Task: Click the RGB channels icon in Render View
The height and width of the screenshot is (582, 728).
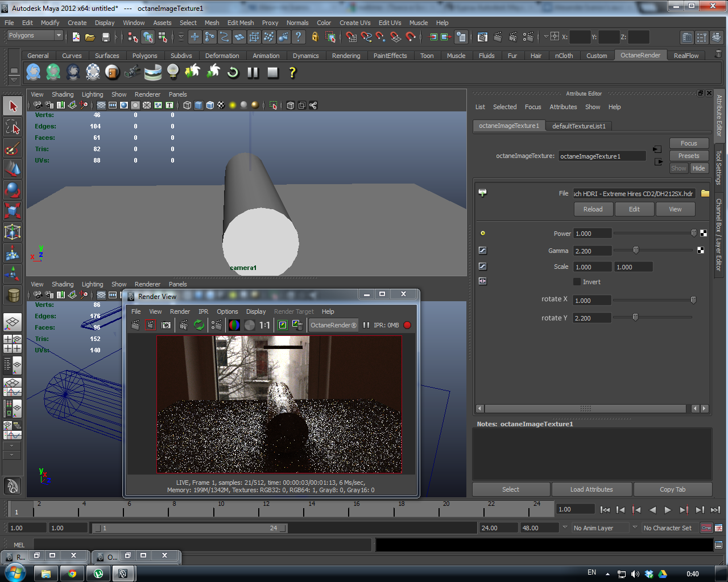Action: click(x=234, y=325)
